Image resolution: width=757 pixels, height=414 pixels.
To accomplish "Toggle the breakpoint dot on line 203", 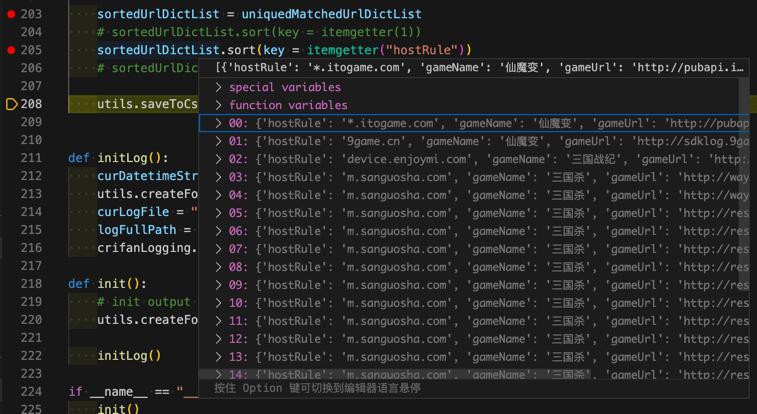I will [x=11, y=14].
